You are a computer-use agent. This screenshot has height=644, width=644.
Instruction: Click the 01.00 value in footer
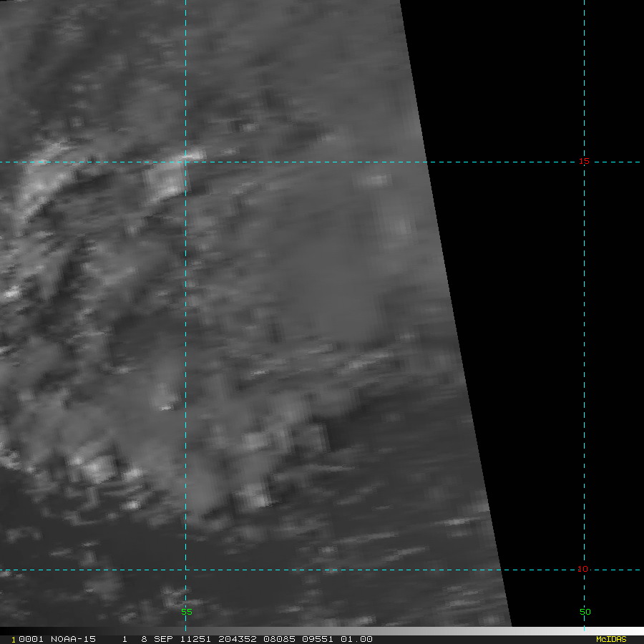[x=358, y=639]
